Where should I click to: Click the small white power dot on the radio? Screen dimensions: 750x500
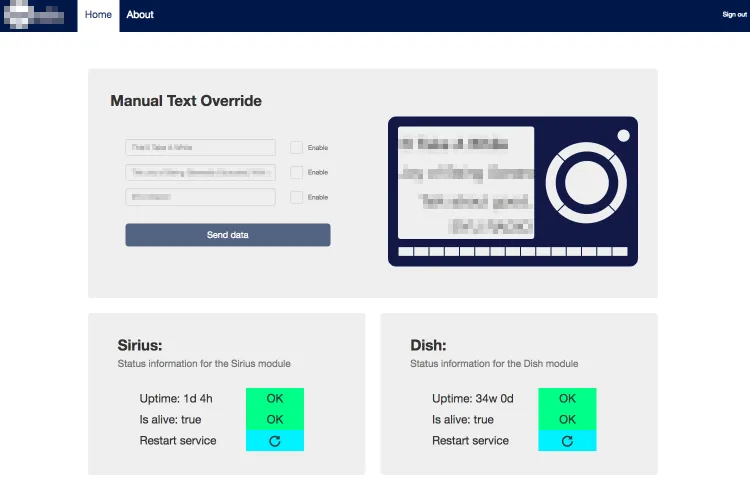(623, 136)
